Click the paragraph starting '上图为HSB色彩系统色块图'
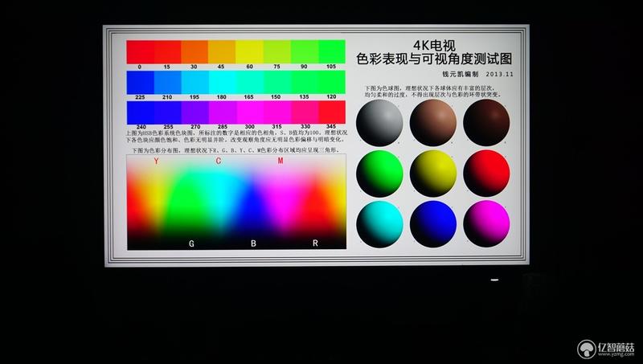 coord(236,137)
